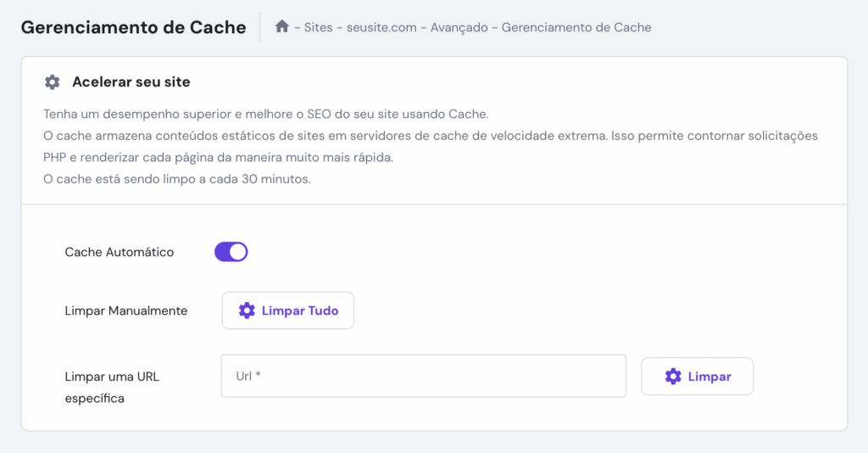868x453 pixels.
Task: Turn off the Cache Automático switch
Action: point(231,252)
